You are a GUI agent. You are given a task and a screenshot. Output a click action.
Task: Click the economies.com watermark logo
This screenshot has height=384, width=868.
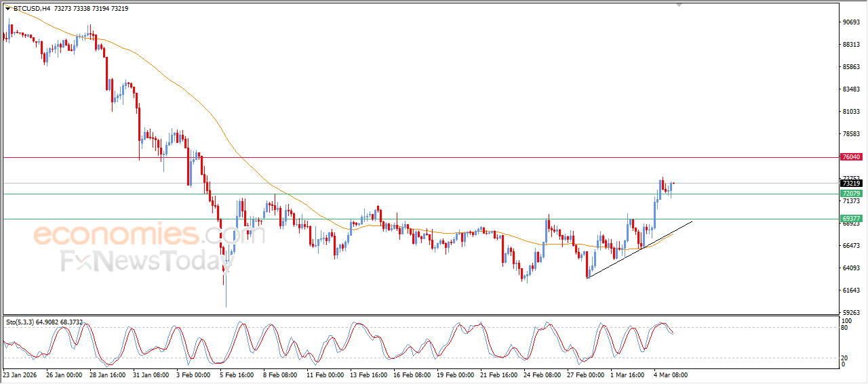click(x=130, y=236)
